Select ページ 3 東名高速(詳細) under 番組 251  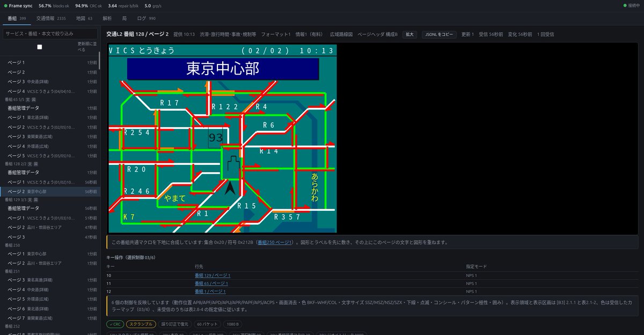[x=49, y=279]
